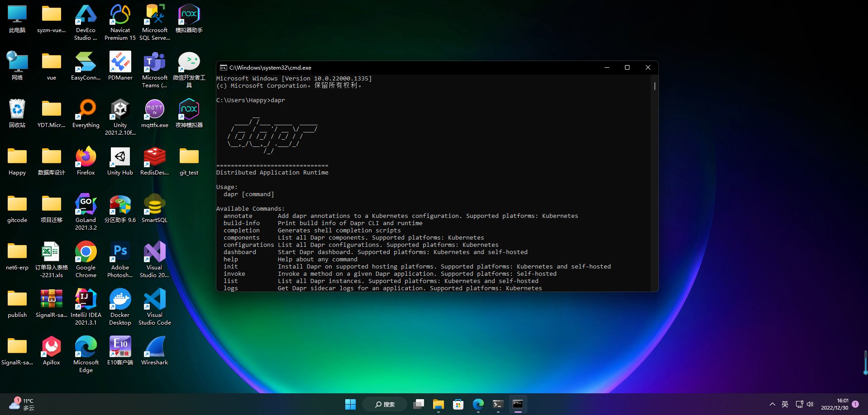The height and width of the screenshot is (415, 868).
Task: Click the 搜索 search box
Action: (384, 404)
